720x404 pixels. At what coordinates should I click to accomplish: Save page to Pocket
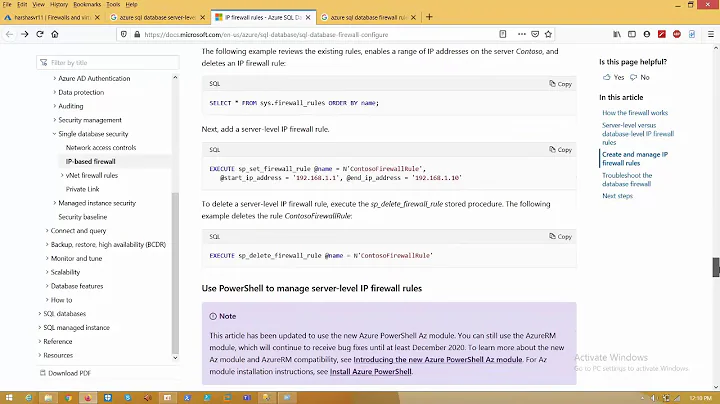point(535,34)
